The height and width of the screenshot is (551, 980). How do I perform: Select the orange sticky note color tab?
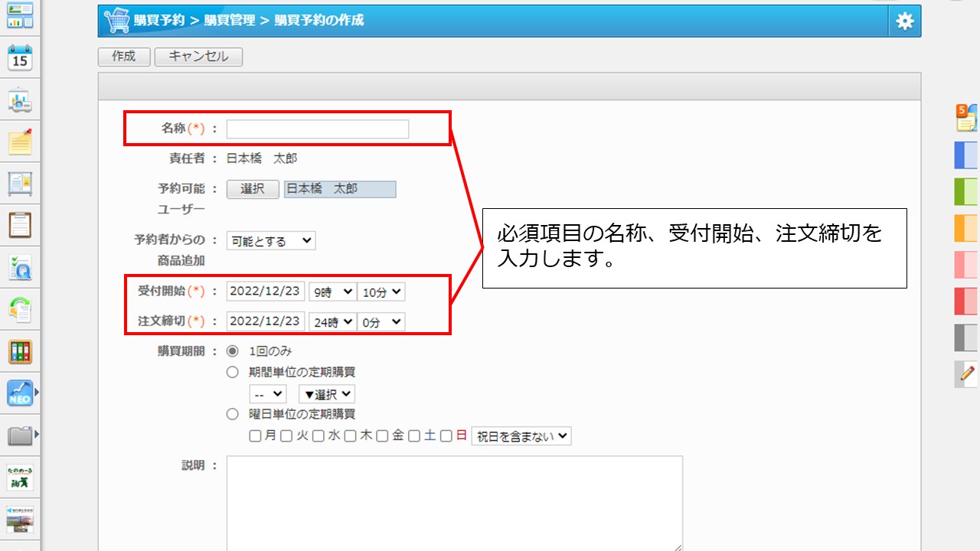point(966,228)
